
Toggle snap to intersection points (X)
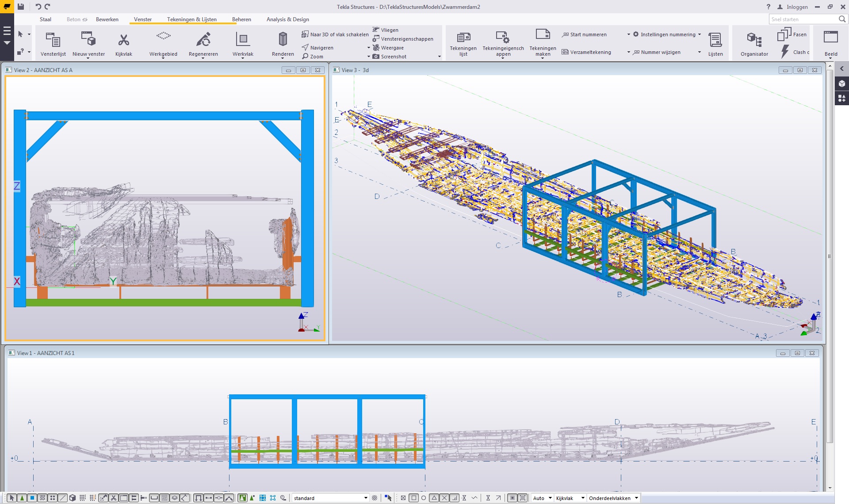[444, 498]
